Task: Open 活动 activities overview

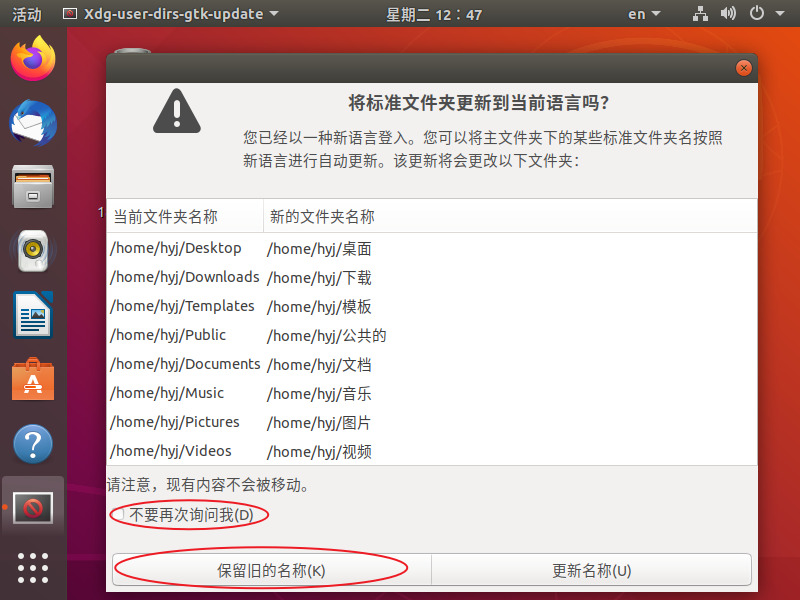Action: coord(27,14)
